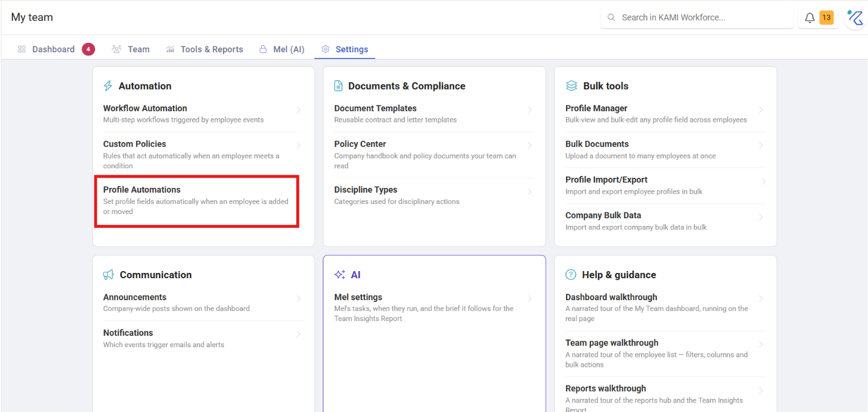Click the AI sparkle icon

(x=339, y=275)
